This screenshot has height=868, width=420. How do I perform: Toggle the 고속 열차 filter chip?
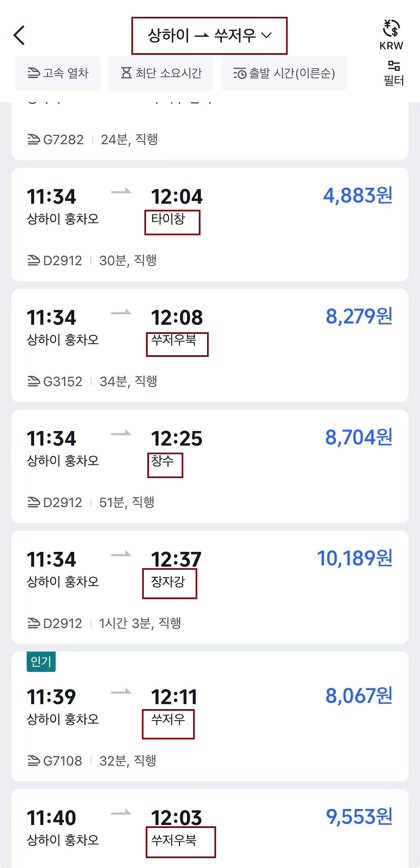tap(58, 73)
